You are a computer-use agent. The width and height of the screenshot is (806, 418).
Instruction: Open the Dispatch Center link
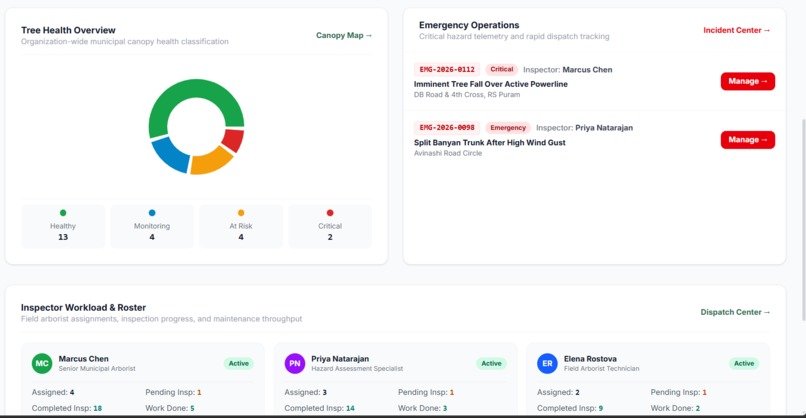pyautogui.click(x=735, y=312)
